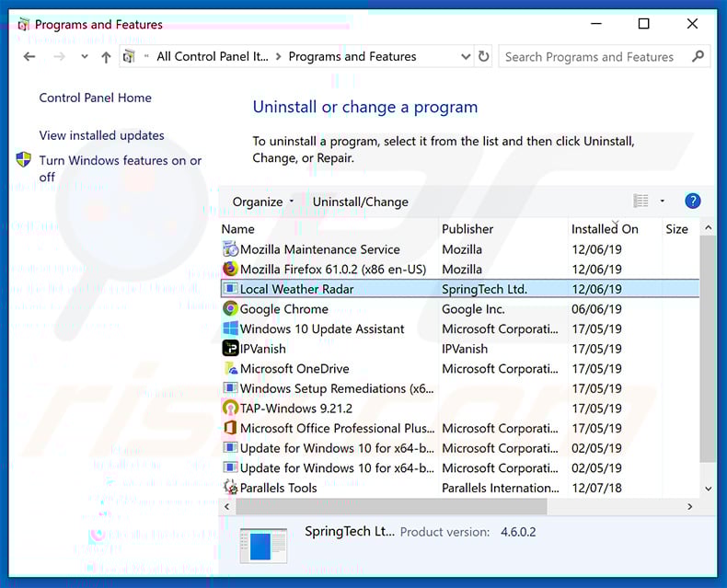The image size is (727, 588).
Task: Open the Organize menu
Action: click(x=263, y=202)
